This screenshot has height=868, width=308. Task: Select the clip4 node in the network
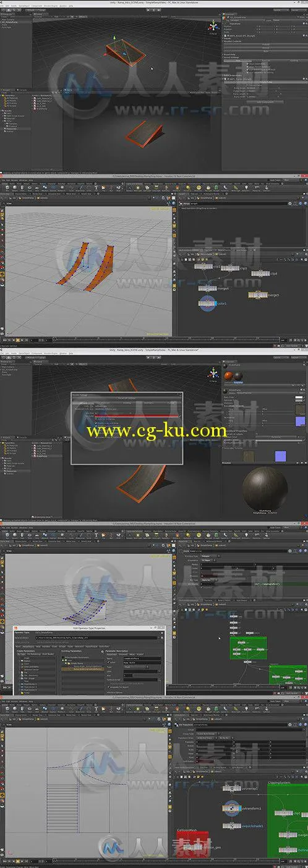(x=259, y=273)
